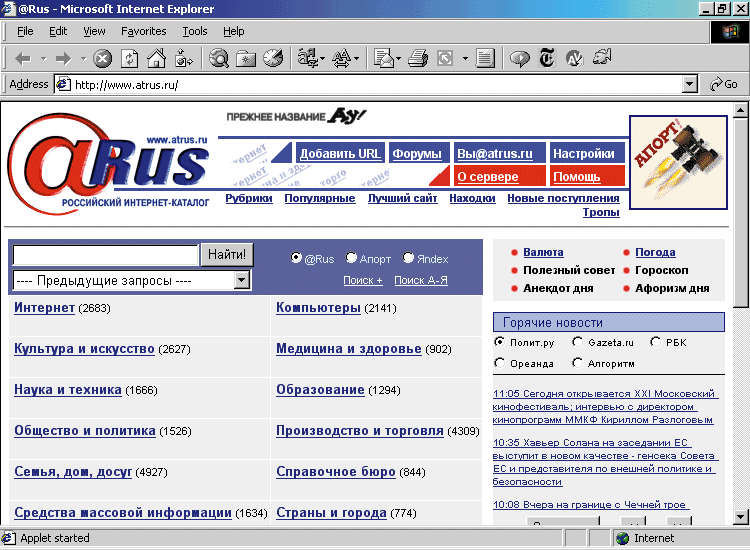The width and height of the screenshot is (750, 550).
Task: Click the Address URL field
Action: click(376, 85)
